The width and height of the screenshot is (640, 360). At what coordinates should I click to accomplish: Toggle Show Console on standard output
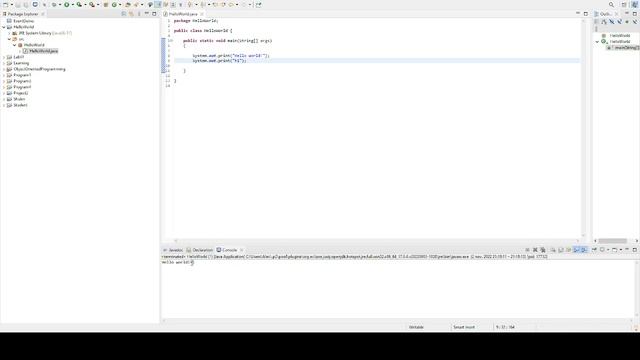(x=576, y=250)
